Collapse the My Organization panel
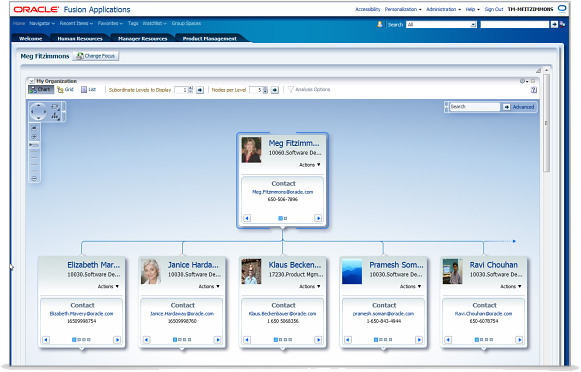 pos(32,81)
